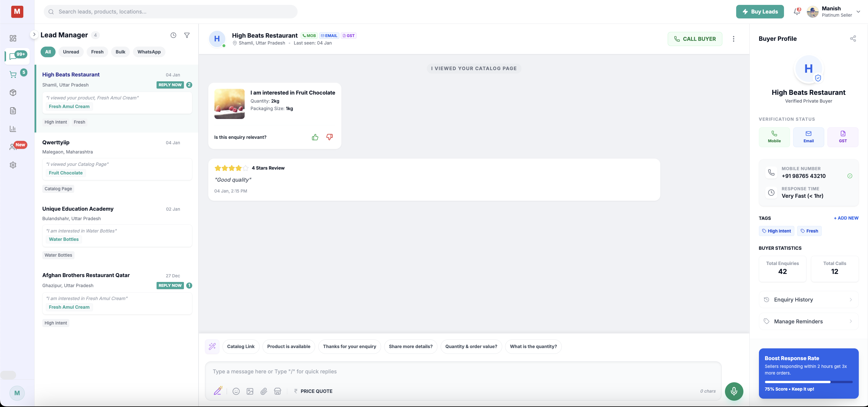The height and width of the screenshot is (407, 868).
Task: Open the three-dot chat options menu
Action: (x=733, y=39)
